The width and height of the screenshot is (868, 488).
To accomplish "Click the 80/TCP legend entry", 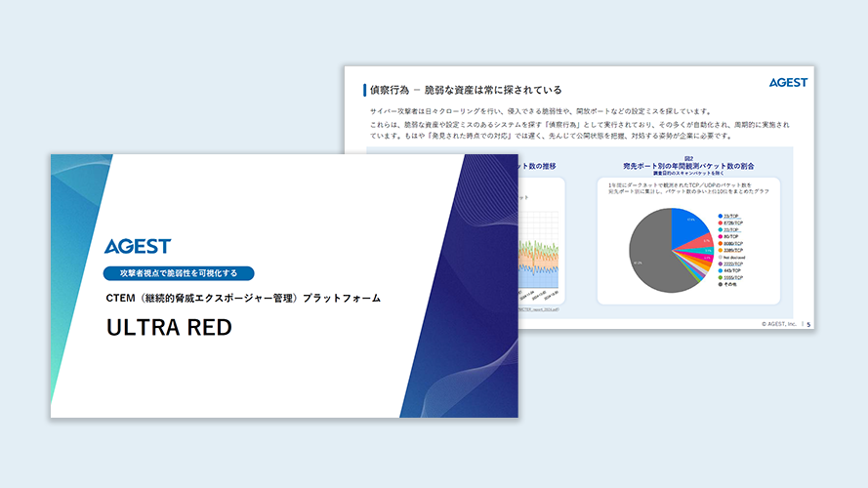I will 728,237.
